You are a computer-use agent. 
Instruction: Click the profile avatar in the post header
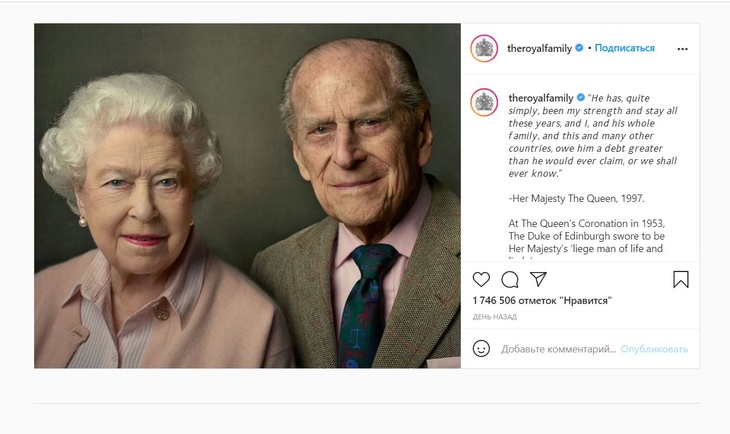pos(485,48)
